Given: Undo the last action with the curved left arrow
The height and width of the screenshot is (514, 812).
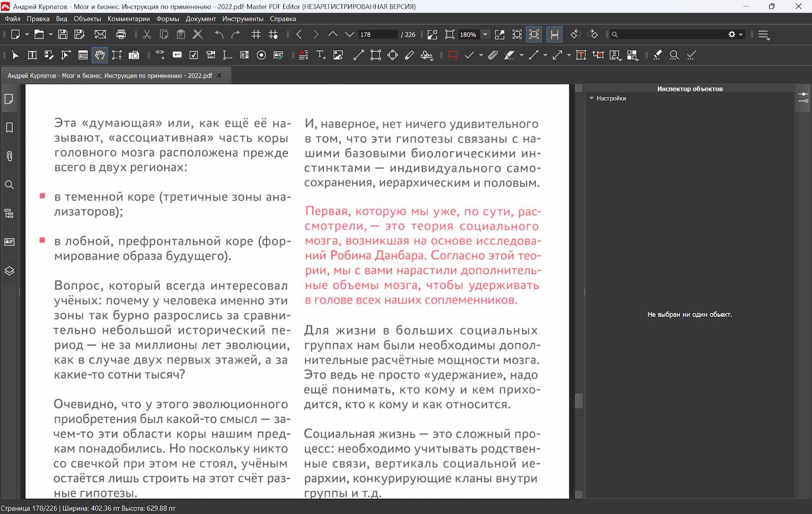Looking at the screenshot, I should [x=219, y=35].
